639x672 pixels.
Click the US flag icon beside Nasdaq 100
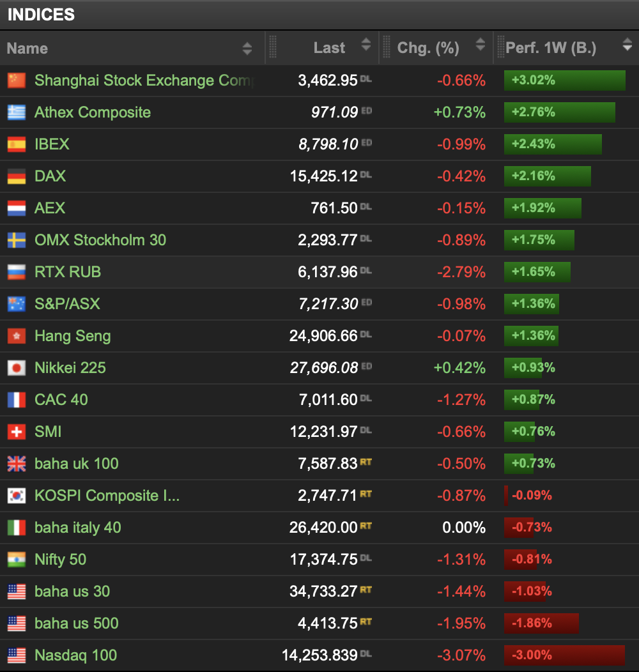17,655
